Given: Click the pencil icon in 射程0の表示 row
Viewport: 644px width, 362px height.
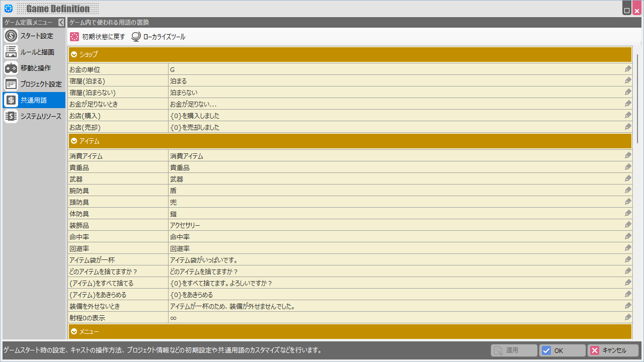Looking at the screenshot, I should coord(628,317).
